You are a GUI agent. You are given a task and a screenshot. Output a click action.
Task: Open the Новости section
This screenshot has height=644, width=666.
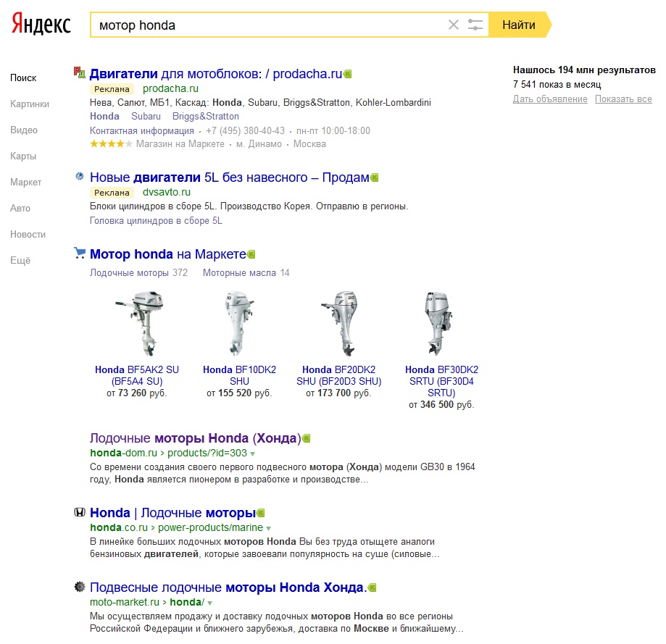pyautogui.click(x=28, y=234)
